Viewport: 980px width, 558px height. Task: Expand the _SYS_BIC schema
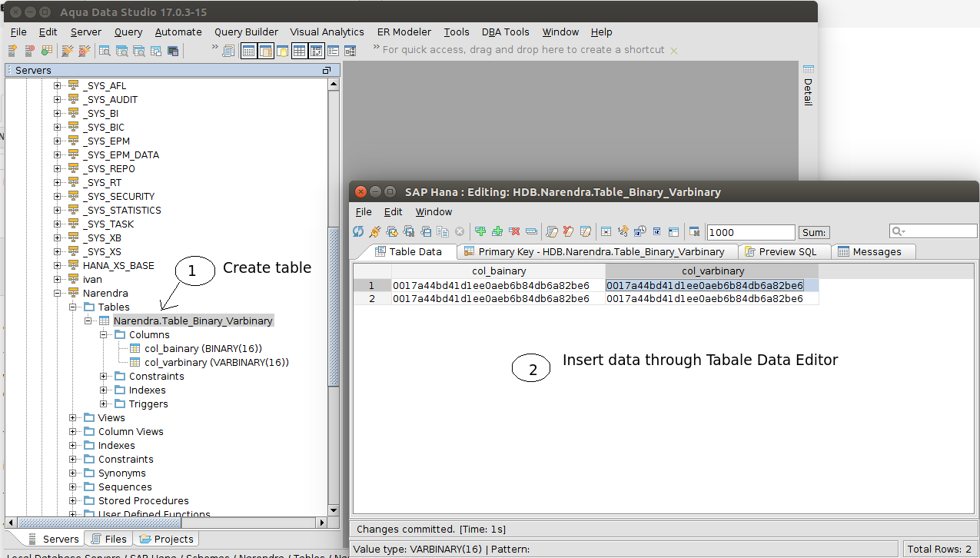pos(57,128)
